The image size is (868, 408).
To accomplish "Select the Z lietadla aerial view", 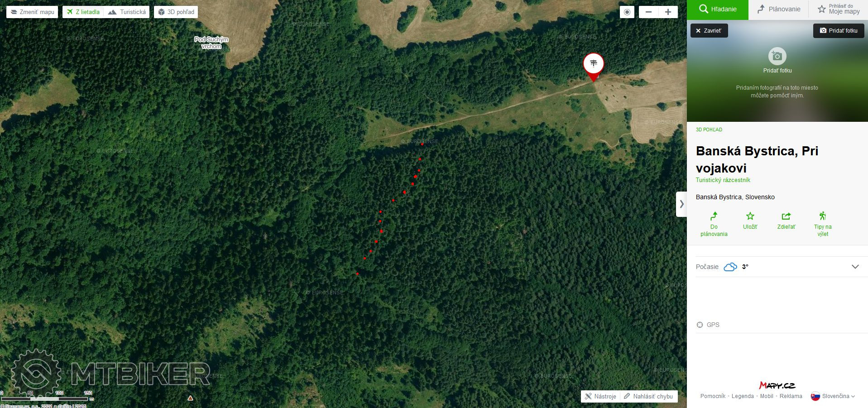I will 83,12.
